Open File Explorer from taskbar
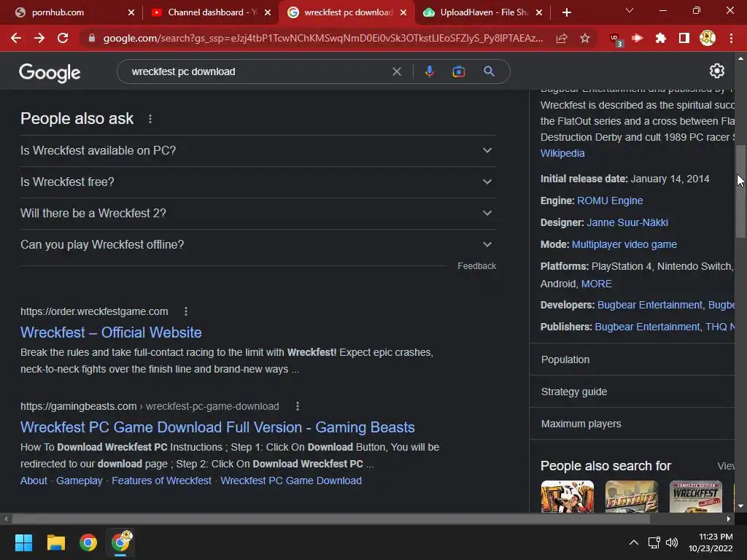Image resolution: width=747 pixels, height=560 pixels. [x=55, y=542]
